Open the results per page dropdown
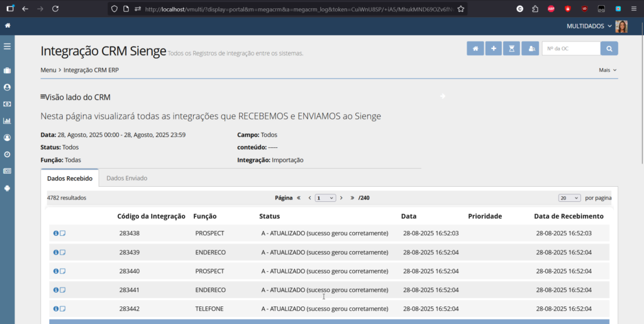Screen dimensions: 644x324 tap(569, 198)
